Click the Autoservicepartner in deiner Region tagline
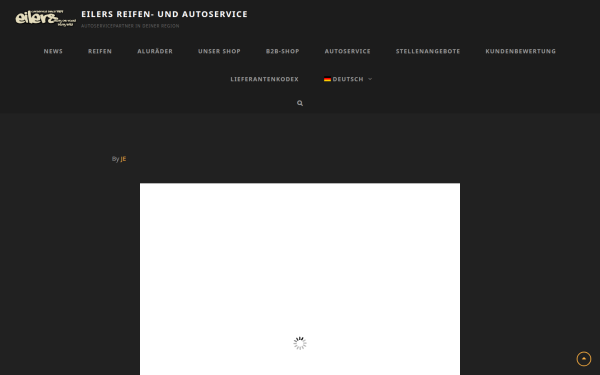Image resolution: width=600 pixels, height=375 pixels. click(x=130, y=26)
